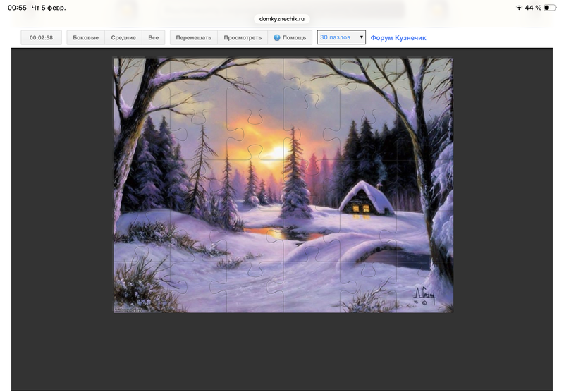Show only middle pieces with Средние

123,38
